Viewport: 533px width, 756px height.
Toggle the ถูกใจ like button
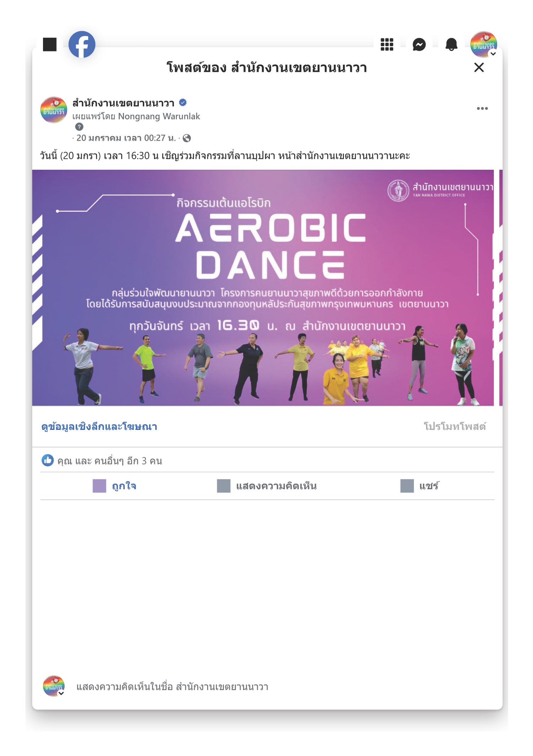tap(114, 486)
